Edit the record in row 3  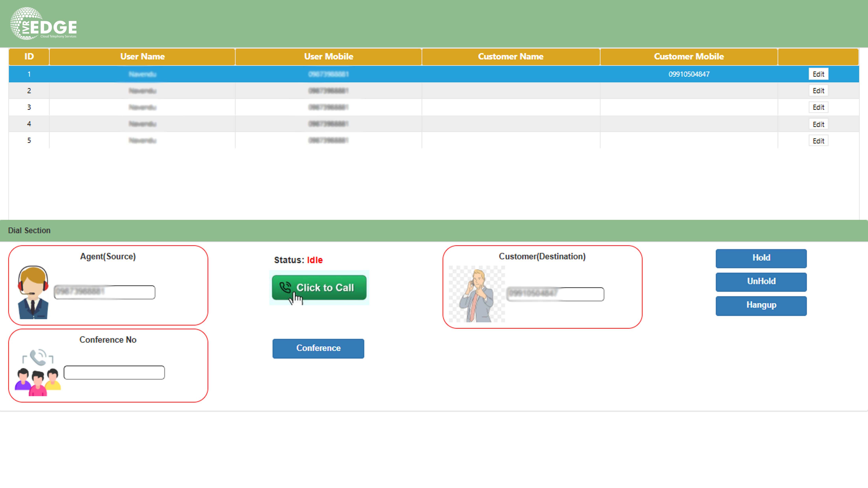818,107
